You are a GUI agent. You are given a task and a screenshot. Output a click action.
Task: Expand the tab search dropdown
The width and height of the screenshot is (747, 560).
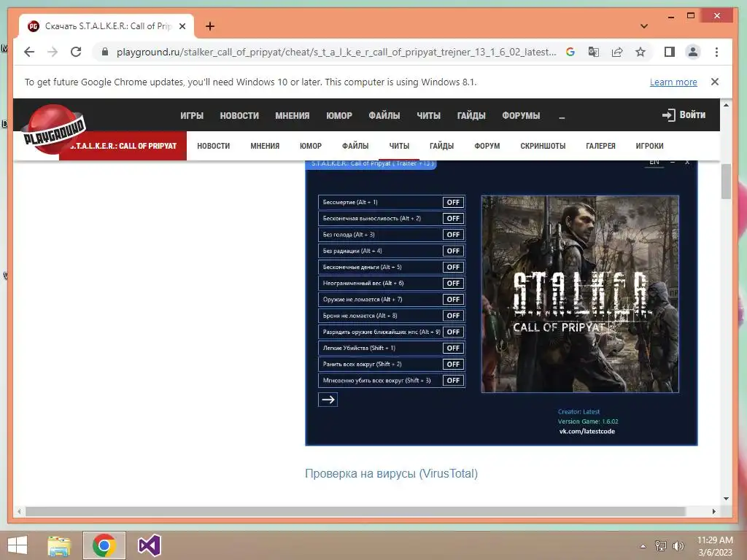[644, 26]
